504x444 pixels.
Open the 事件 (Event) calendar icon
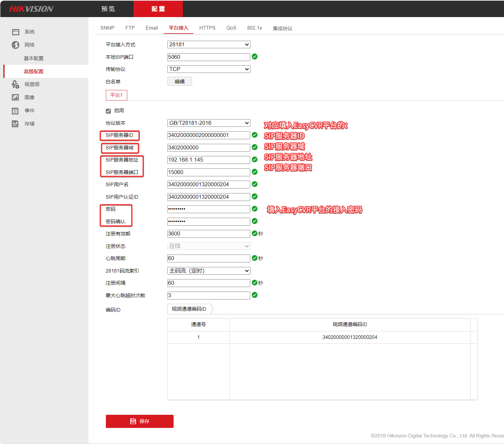pos(15,111)
